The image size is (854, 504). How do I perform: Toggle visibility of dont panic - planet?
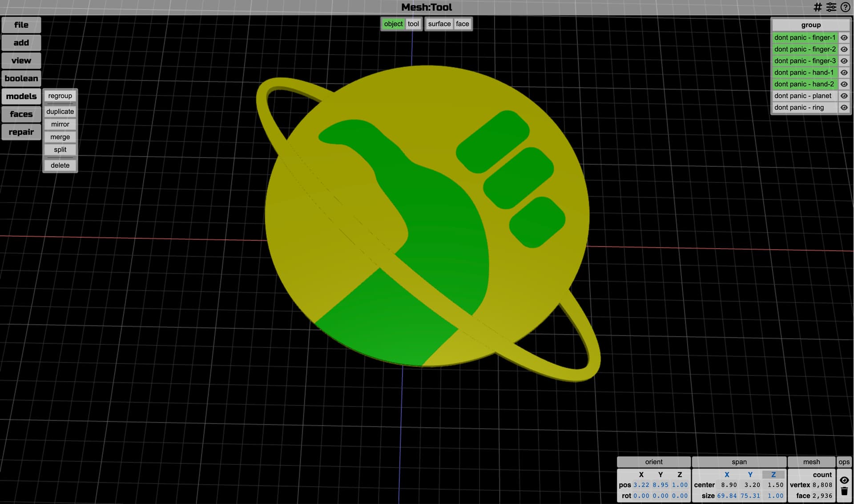tap(844, 96)
